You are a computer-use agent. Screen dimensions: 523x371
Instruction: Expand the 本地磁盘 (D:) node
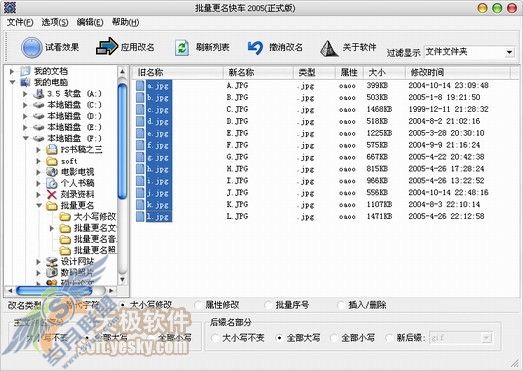click(x=25, y=116)
